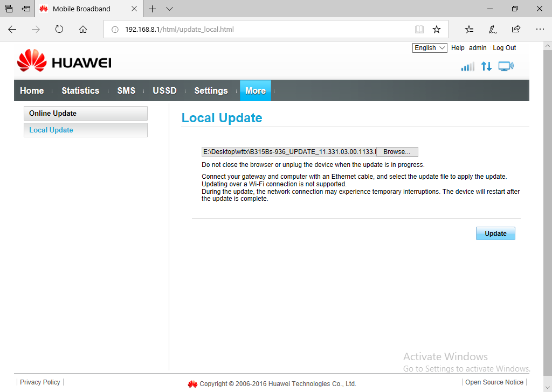Open the USSD menu tab
Image resolution: width=552 pixels, height=392 pixels.
pos(164,90)
